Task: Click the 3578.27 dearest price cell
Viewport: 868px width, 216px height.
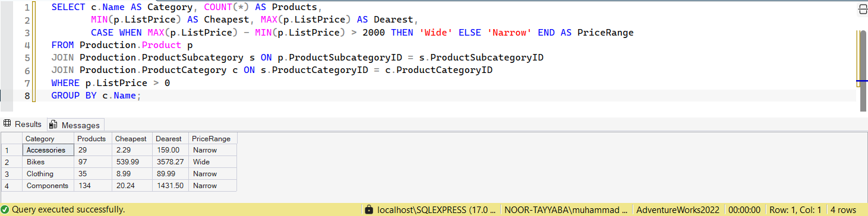Action: tap(170, 162)
